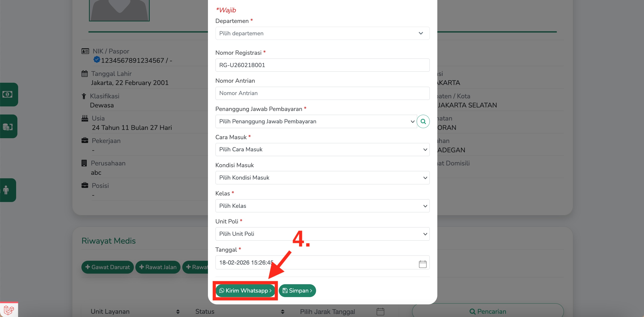
Task: Open the Pilih Kondisi Masuk dropdown
Action: [x=322, y=178]
